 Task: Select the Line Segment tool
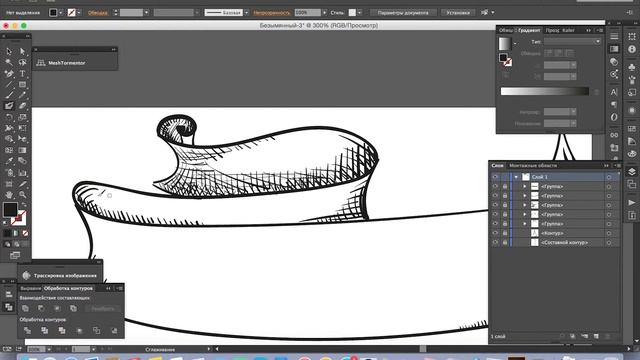(9, 84)
